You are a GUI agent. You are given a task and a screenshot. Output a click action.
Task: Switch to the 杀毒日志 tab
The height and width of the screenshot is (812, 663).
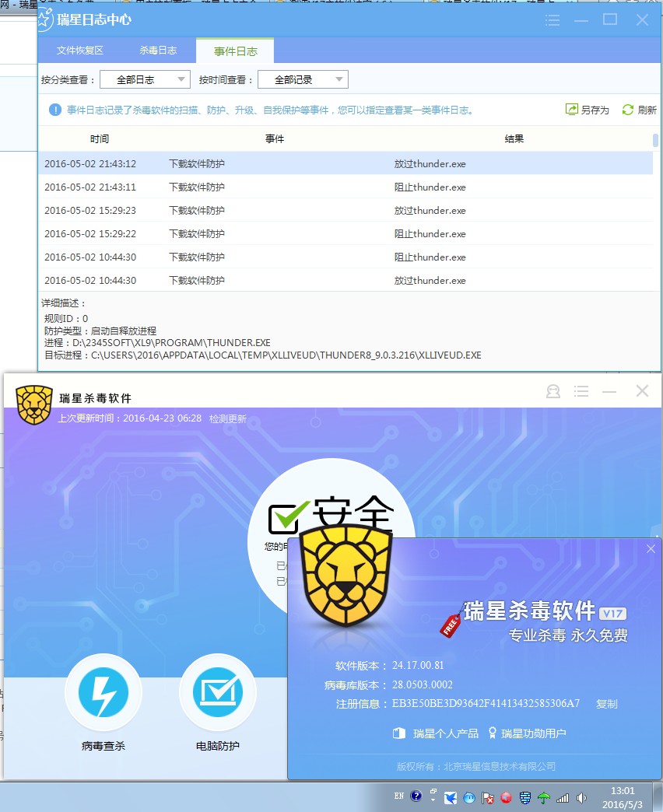(158, 51)
